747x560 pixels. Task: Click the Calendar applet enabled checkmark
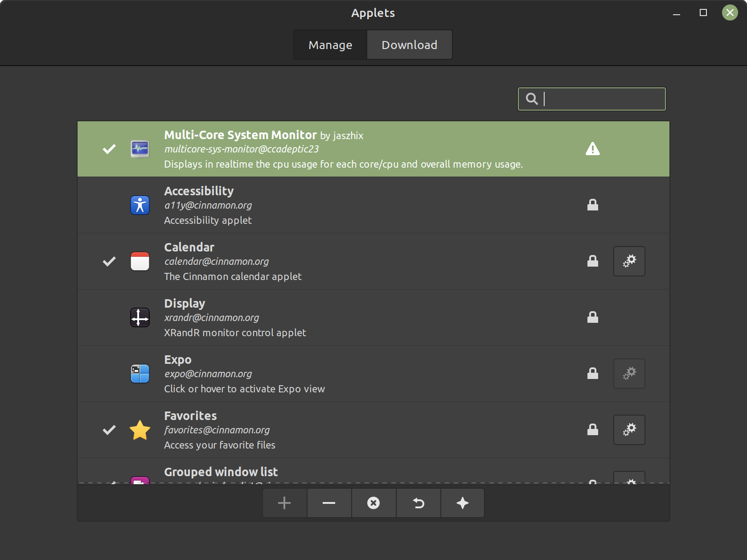109,261
